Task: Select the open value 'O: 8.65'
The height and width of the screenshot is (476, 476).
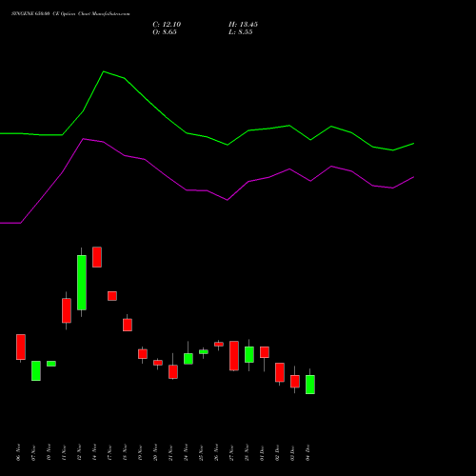Action: 165,32
